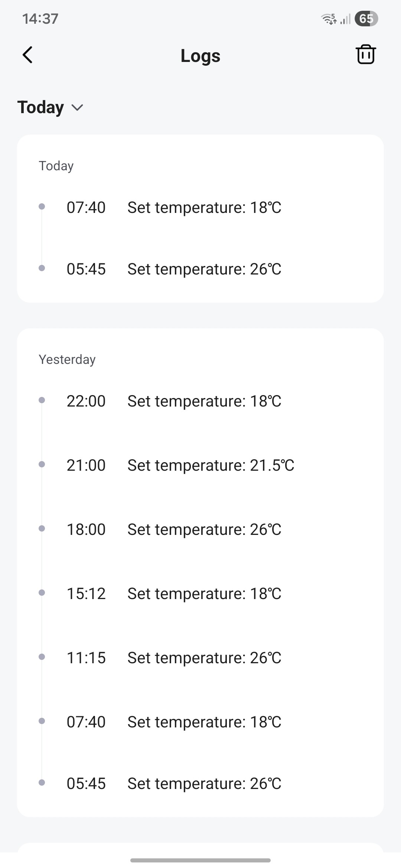Open the Today date filter dropdown

(x=41, y=108)
